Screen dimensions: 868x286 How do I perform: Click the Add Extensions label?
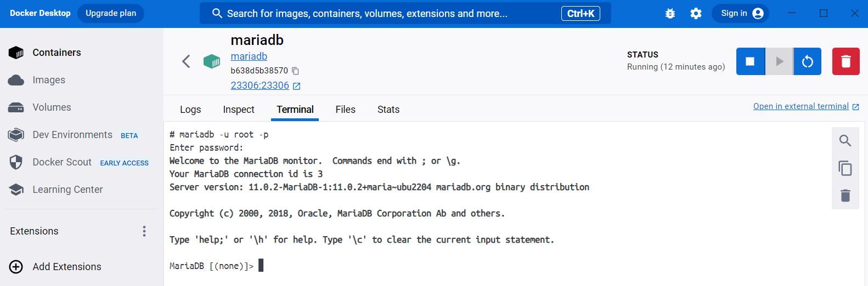tap(67, 267)
